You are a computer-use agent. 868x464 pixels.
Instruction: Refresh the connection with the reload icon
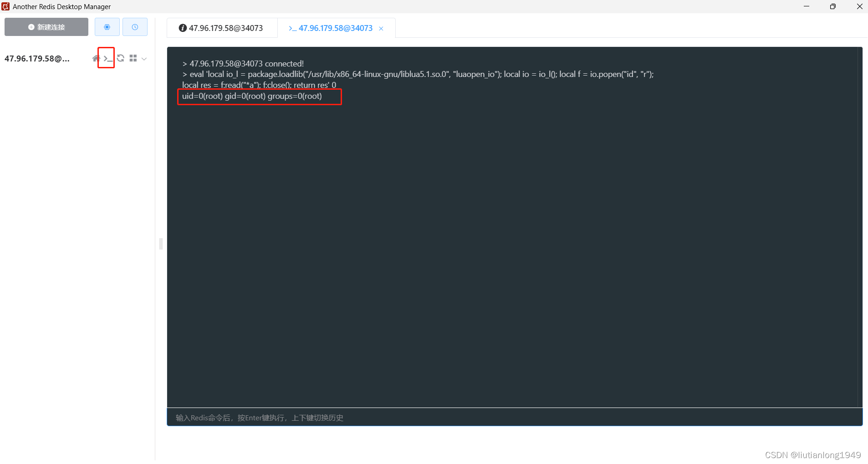point(120,58)
